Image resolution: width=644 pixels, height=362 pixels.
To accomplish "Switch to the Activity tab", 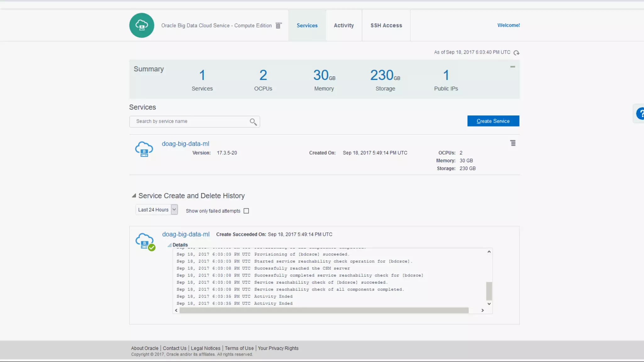I will (x=343, y=25).
